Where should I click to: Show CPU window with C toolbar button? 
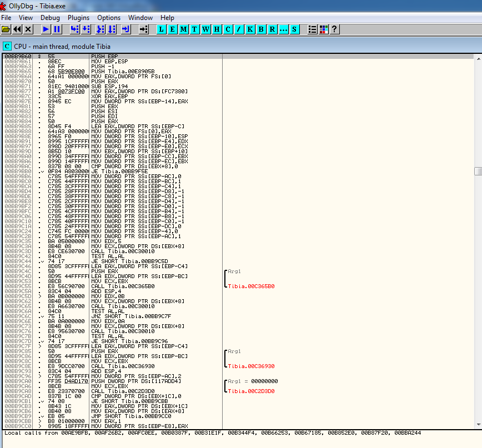point(228,29)
